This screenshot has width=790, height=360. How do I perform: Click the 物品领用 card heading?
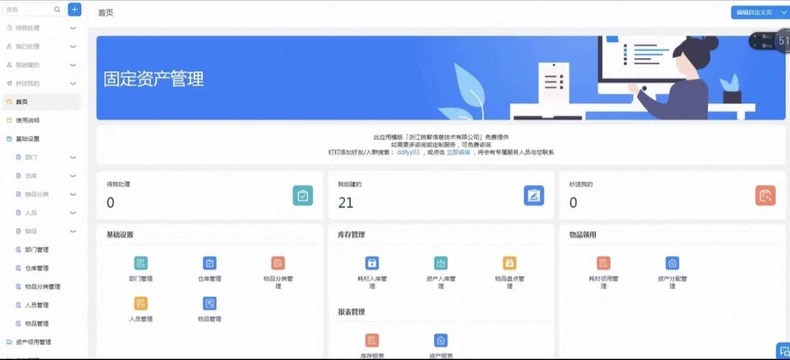pyautogui.click(x=583, y=235)
